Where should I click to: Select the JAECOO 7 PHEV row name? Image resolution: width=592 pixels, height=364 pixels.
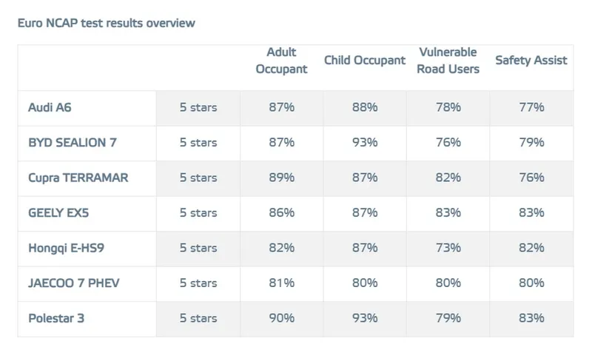73,283
